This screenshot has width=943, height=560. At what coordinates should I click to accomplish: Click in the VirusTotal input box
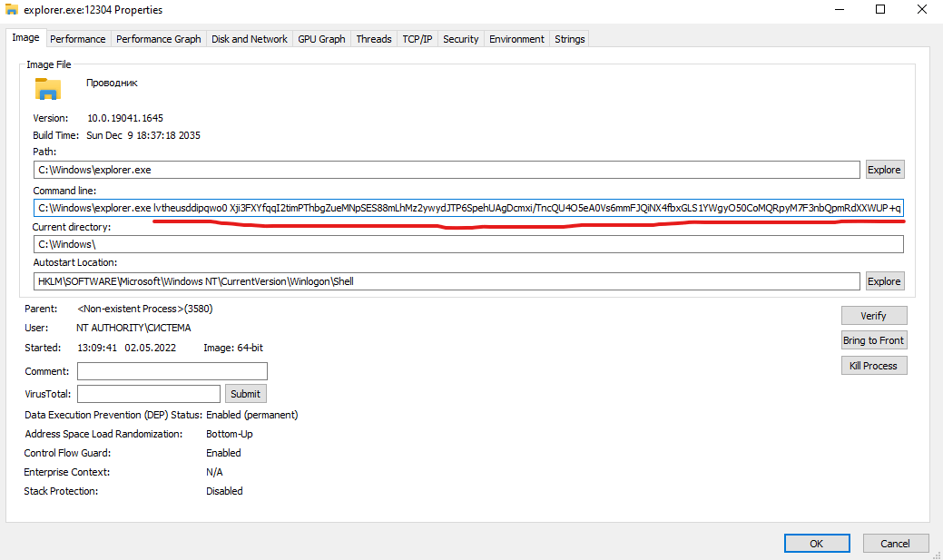point(149,394)
